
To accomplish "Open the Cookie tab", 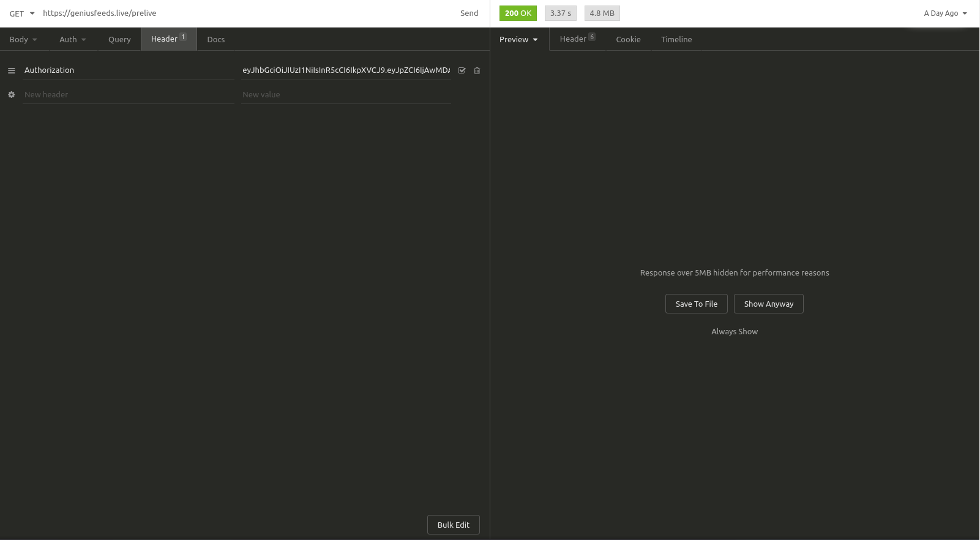I will [x=628, y=39].
